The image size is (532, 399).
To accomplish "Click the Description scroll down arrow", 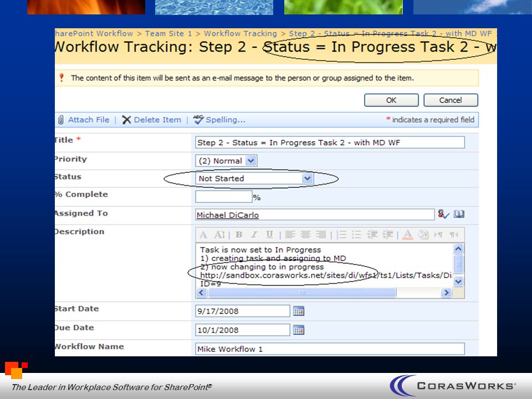I will tap(458, 282).
